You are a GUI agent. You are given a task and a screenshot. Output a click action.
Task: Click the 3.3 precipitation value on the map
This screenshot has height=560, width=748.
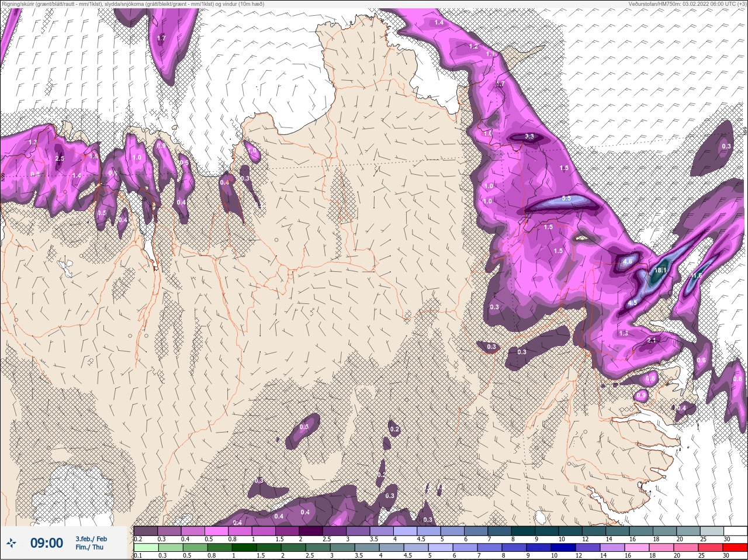click(529, 136)
